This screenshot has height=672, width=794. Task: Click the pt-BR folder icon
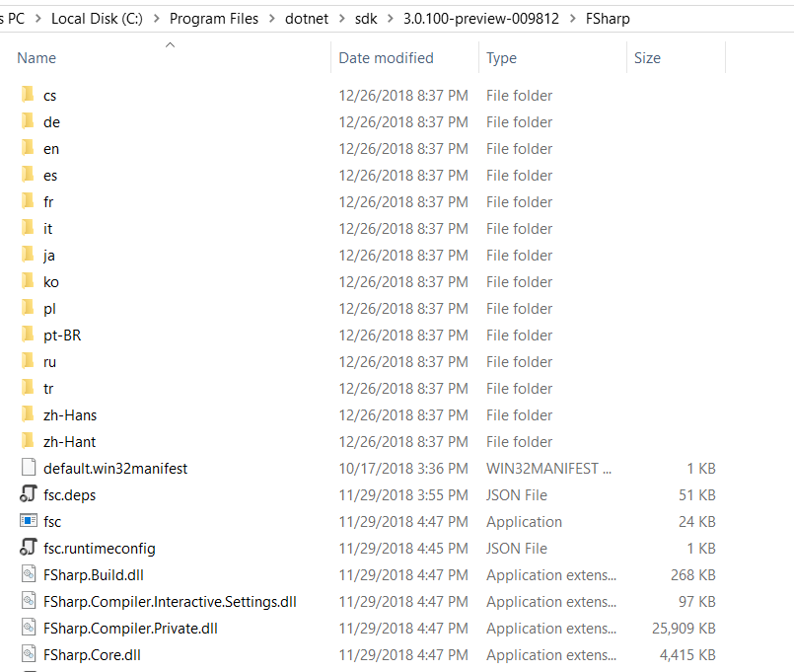click(29, 334)
